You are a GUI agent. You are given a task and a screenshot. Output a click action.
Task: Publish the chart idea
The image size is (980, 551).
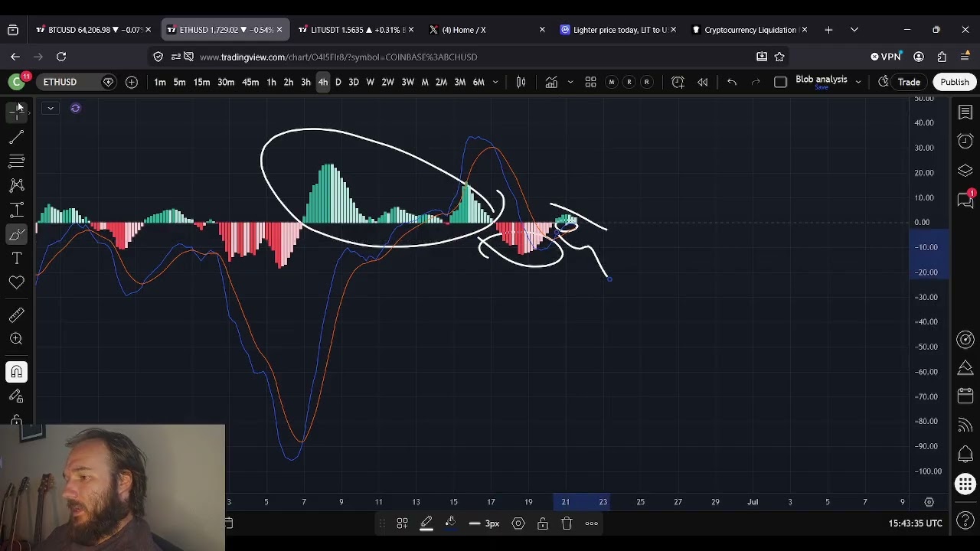pyautogui.click(x=954, y=82)
